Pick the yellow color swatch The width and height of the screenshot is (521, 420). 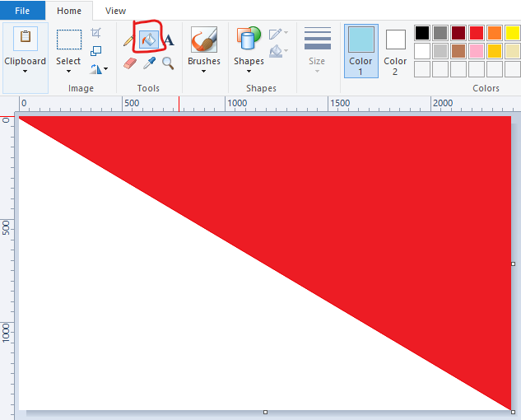[513, 33]
